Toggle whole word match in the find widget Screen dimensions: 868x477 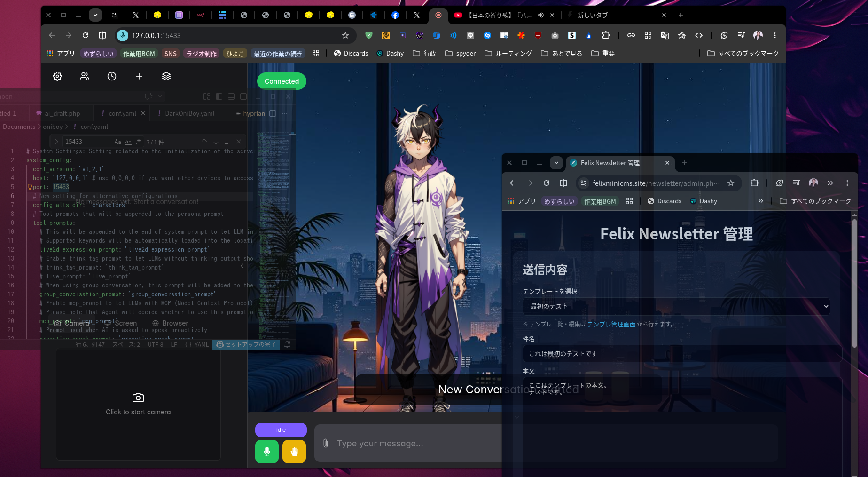[128, 142]
